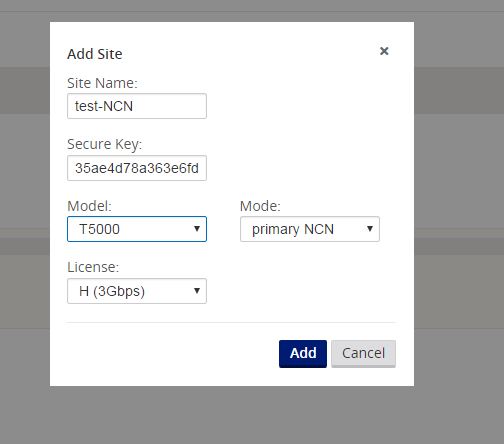Click the "Add Site" dialog title
The image size is (504, 444).
[95, 54]
